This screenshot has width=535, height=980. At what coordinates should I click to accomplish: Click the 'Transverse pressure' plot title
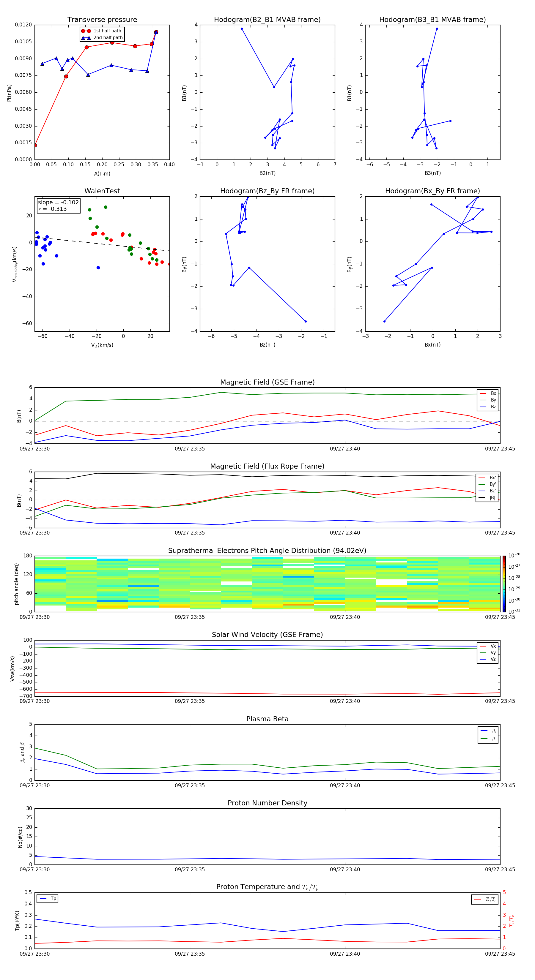pos(102,20)
